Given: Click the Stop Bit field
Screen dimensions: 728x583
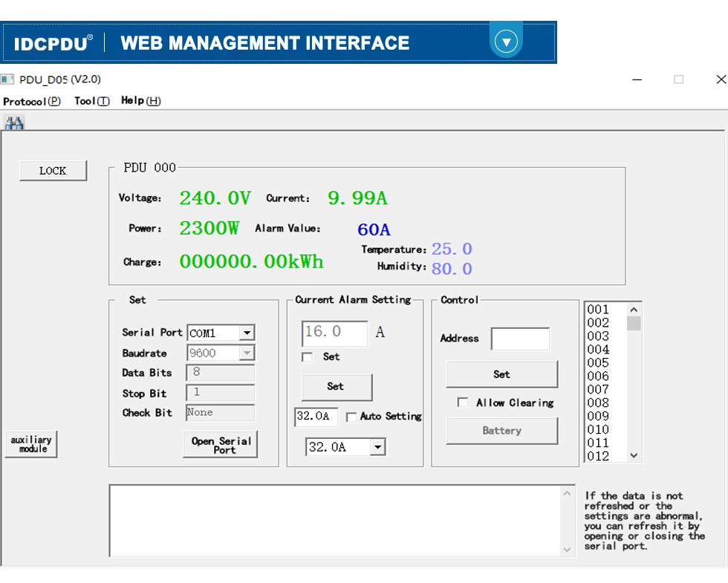Looking at the screenshot, I should [x=221, y=393].
